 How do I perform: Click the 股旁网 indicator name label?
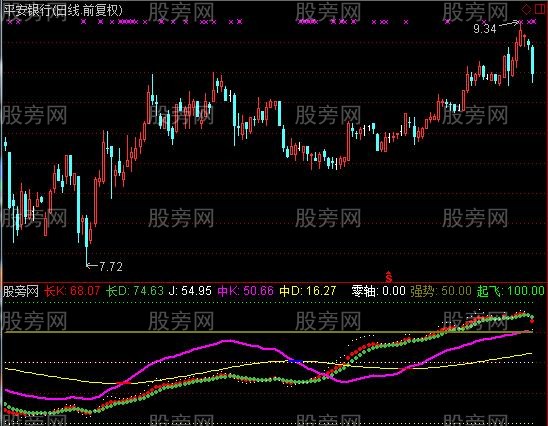20,291
